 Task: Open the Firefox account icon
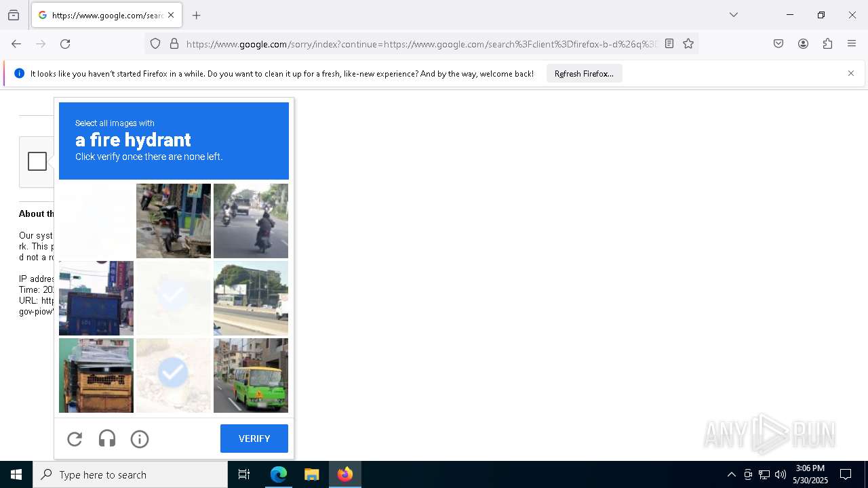(803, 44)
